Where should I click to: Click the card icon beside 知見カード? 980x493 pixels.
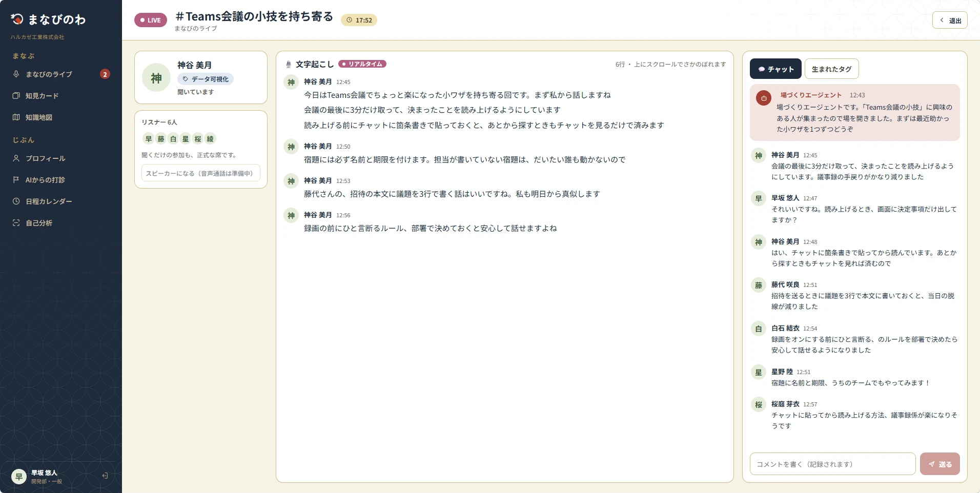click(x=16, y=96)
